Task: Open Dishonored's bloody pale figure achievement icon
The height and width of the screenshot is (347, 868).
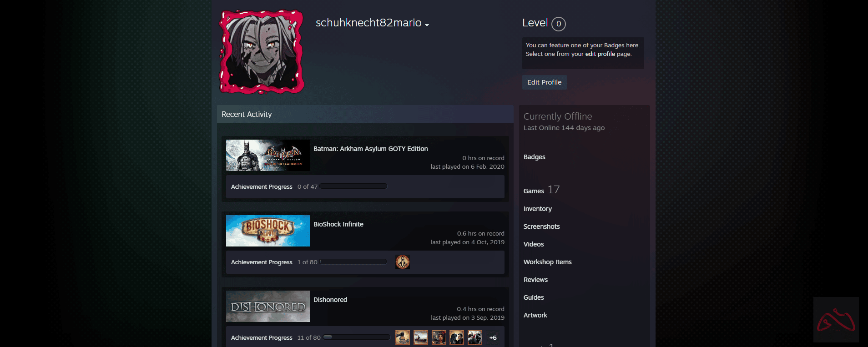Action: (475, 337)
